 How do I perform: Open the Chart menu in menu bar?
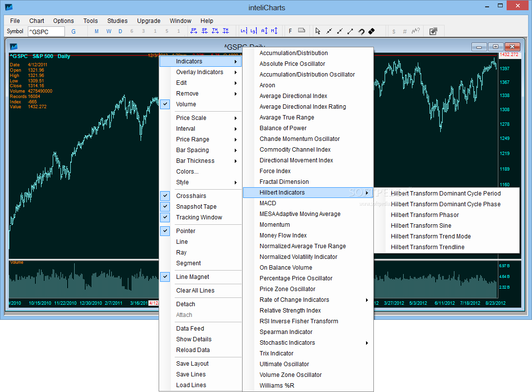[37, 20]
